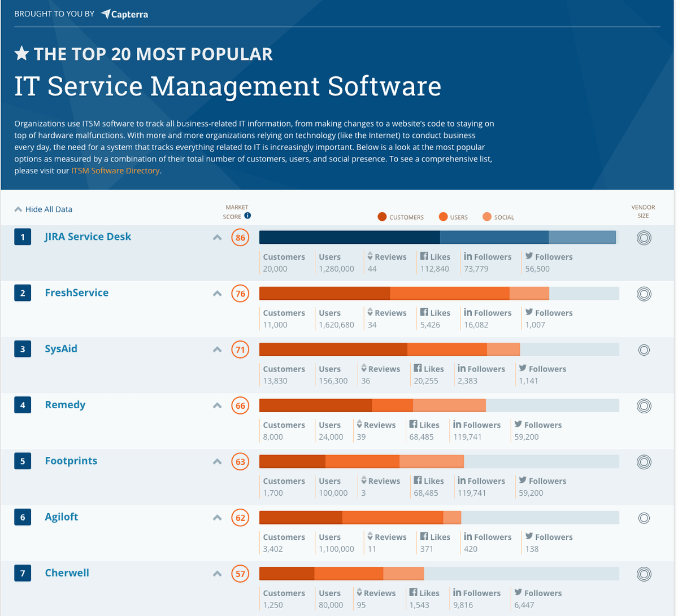
Task: Open Remedy product link
Action: coord(66,405)
